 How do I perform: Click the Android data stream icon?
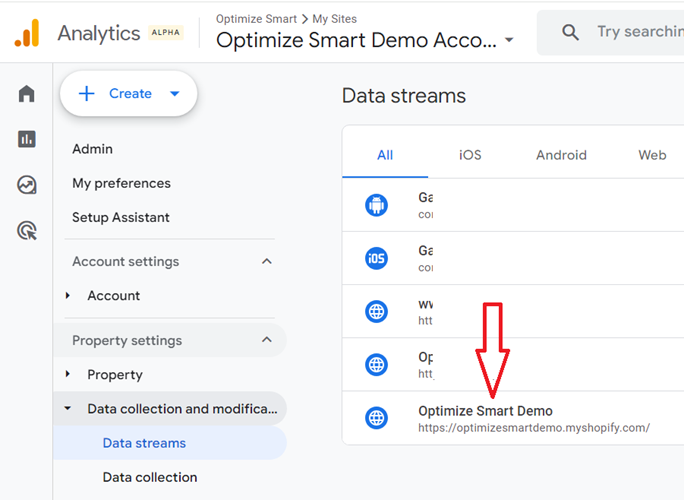376,205
